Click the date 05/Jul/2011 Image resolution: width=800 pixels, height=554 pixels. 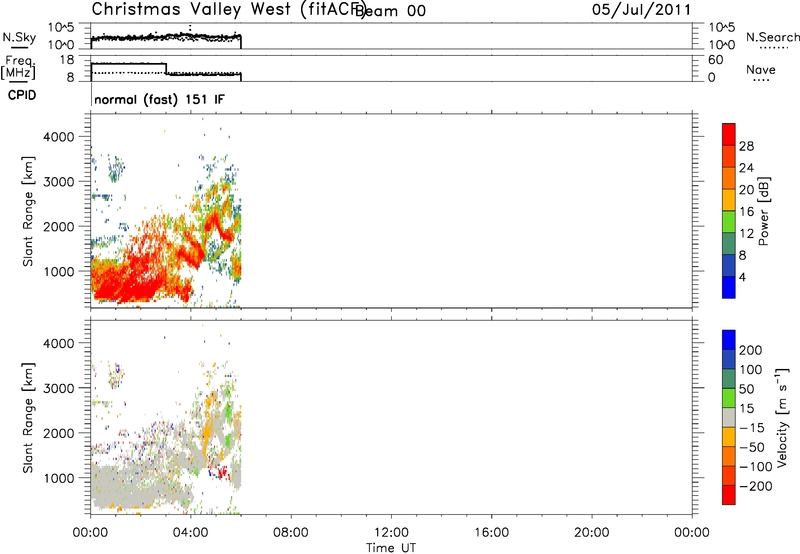[x=641, y=10]
